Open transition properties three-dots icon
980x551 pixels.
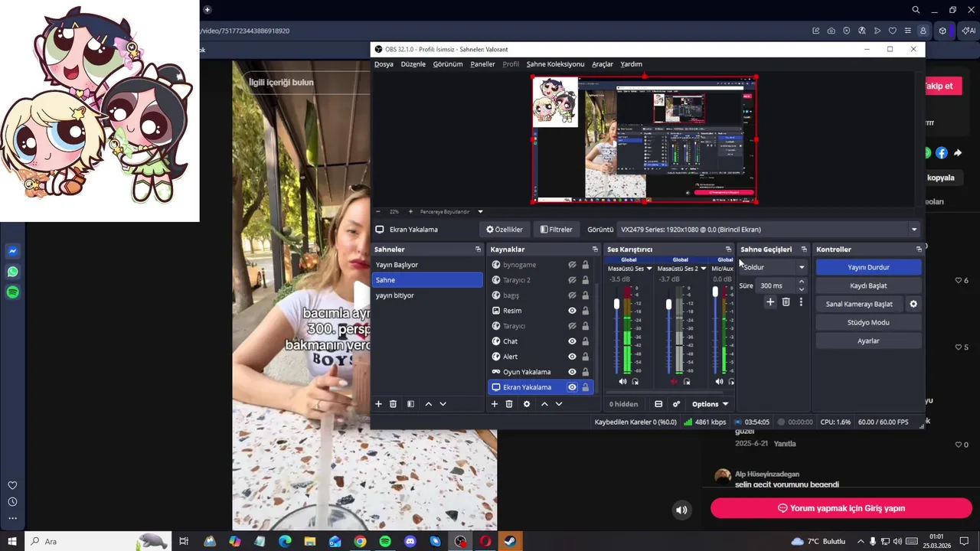click(x=801, y=302)
